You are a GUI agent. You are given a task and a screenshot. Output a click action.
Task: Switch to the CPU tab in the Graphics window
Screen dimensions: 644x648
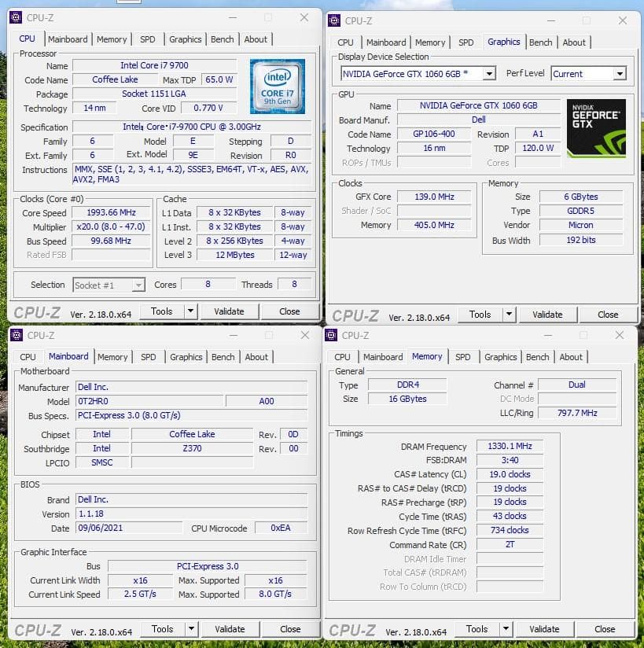tap(345, 42)
